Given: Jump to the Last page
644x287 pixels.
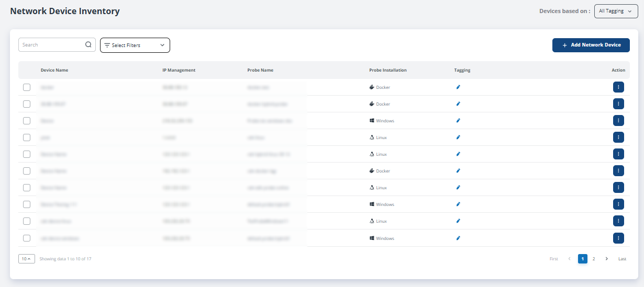Looking at the screenshot, I should tap(622, 259).
